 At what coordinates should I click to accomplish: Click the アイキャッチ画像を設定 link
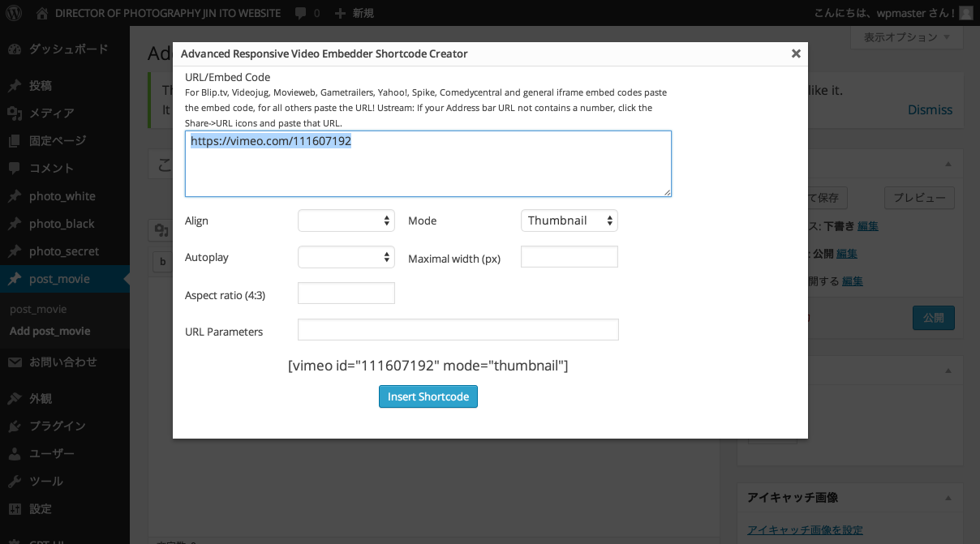805,530
